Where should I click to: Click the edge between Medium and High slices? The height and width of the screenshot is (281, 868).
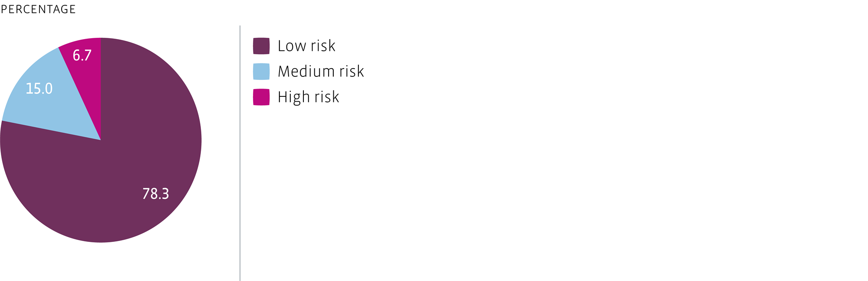pyautogui.click(x=80, y=94)
